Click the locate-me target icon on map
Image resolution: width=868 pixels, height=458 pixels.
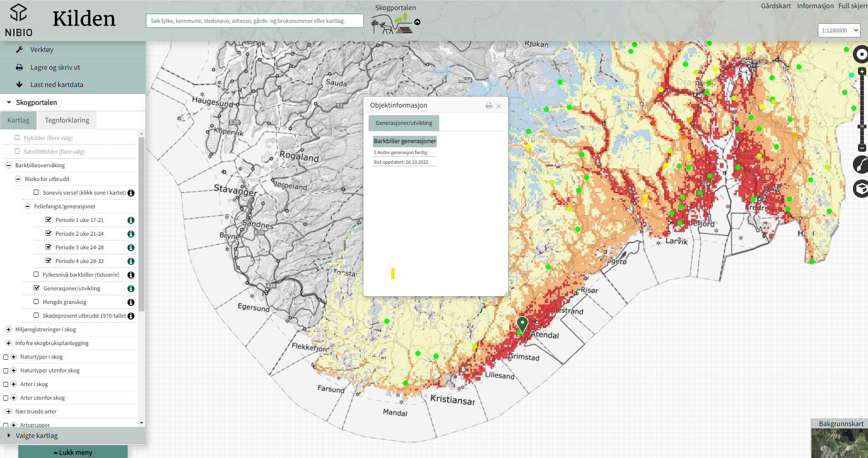pyautogui.click(x=861, y=54)
